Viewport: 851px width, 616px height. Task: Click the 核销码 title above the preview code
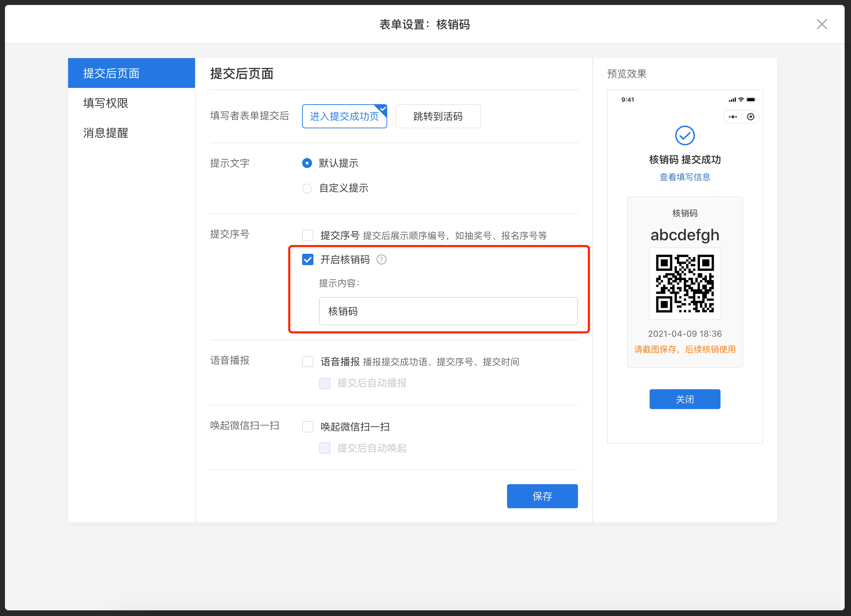(x=685, y=213)
